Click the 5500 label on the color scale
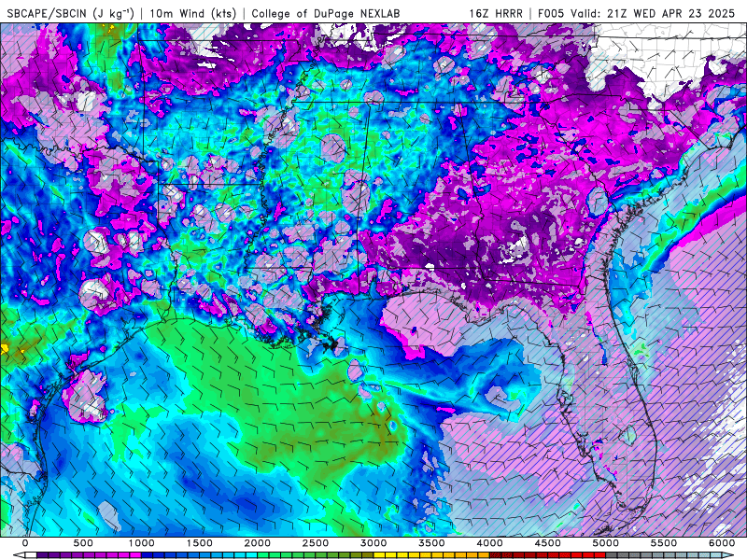The image size is (747, 560). [664, 543]
